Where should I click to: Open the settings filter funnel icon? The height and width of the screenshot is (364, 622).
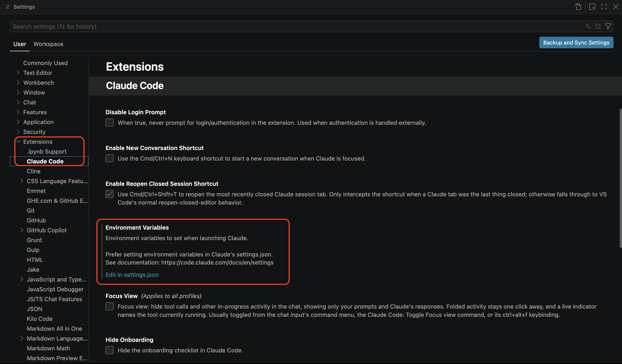(x=608, y=26)
